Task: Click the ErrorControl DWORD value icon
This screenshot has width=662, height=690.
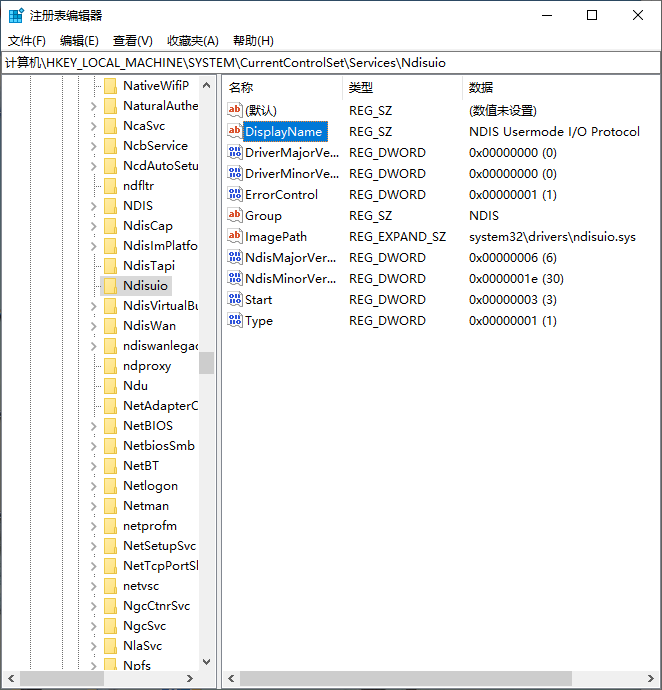Action: [235, 195]
